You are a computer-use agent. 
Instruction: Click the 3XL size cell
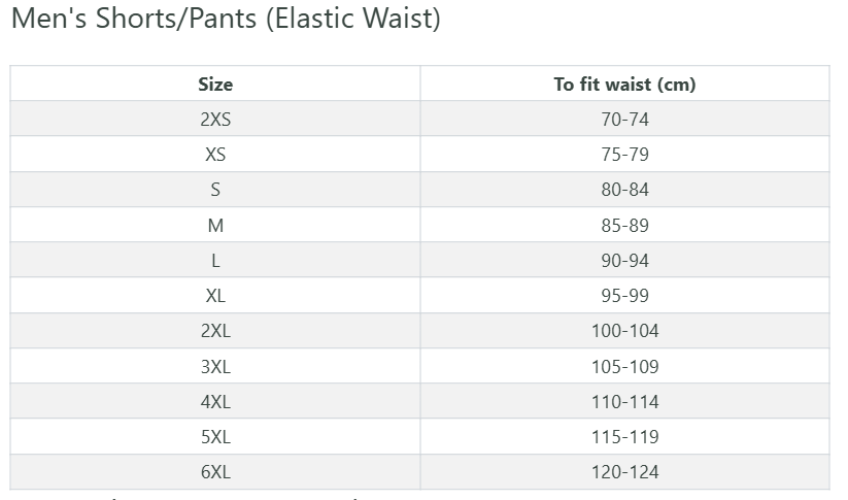[x=216, y=366]
